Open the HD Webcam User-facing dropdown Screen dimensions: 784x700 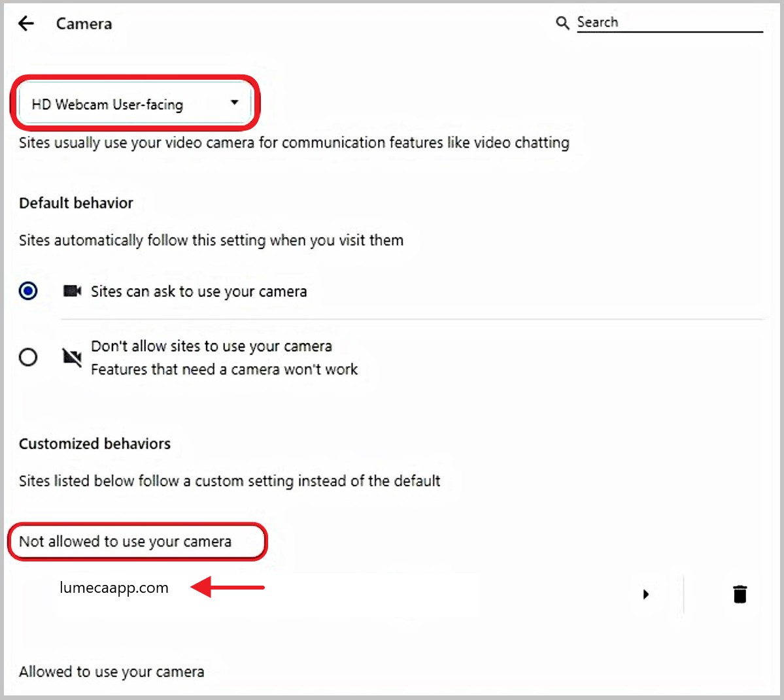click(x=134, y=104)
